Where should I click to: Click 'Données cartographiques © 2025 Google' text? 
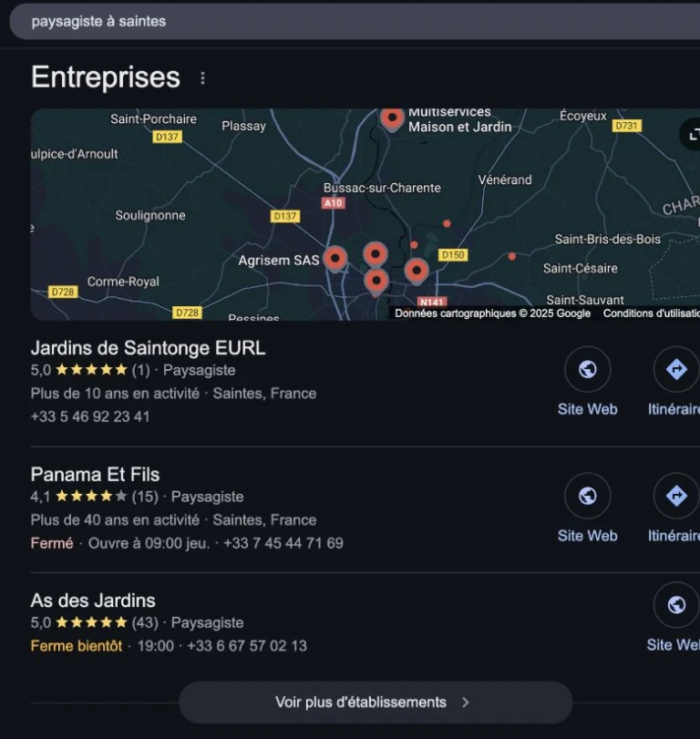(492, 313)
